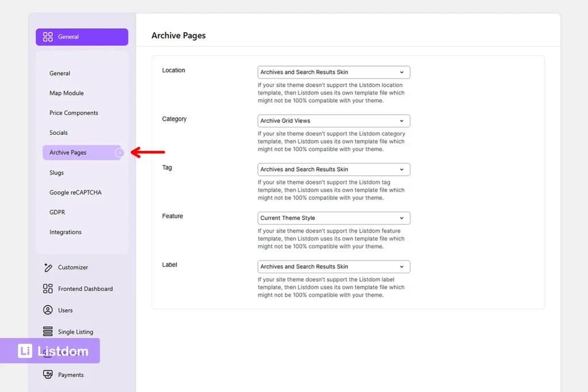Open the Feature dropdown showing Current Theme Style

pos(334,218)
